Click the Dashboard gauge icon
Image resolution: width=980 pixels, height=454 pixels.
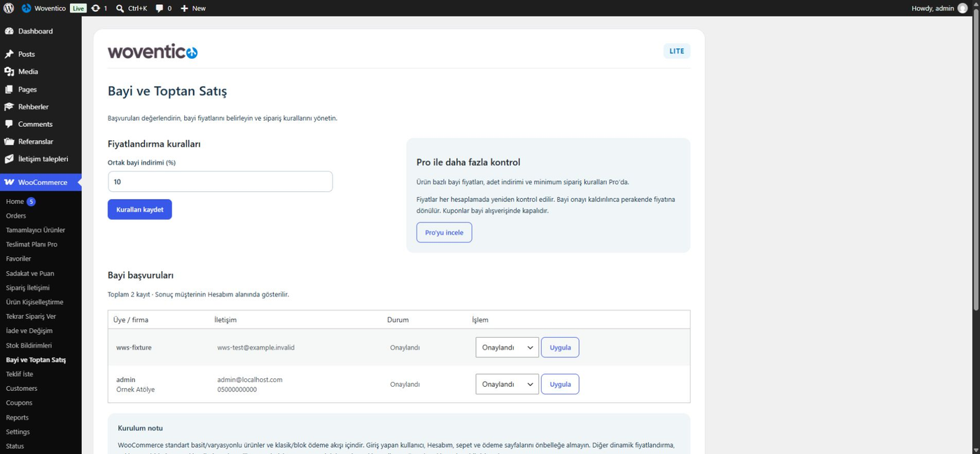[9, 32]
